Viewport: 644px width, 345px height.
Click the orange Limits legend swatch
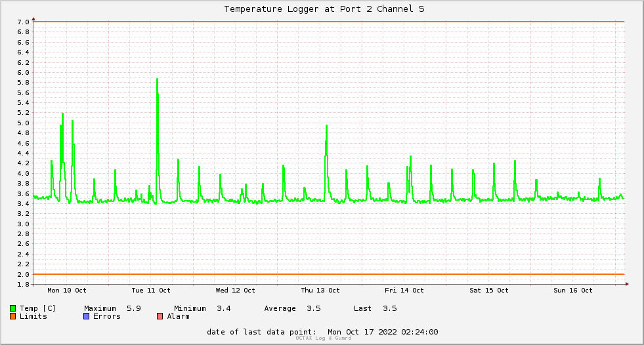(12, 316)
